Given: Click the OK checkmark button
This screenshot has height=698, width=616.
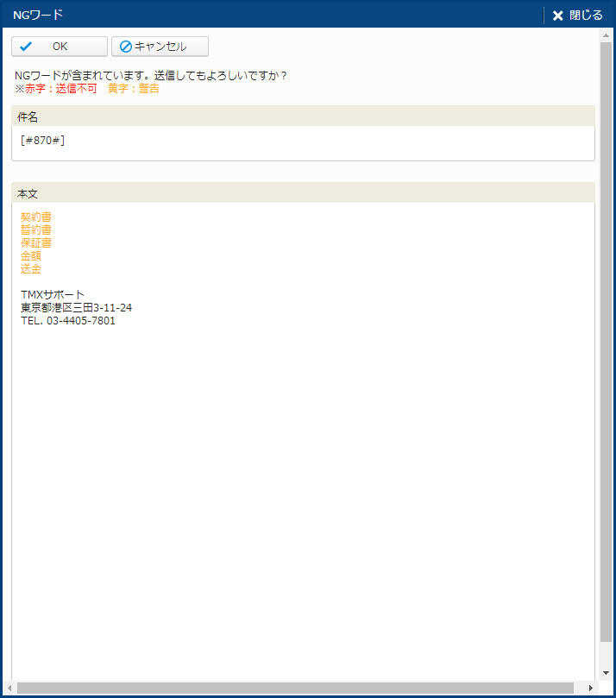Looking at the screenshot, I should [x=59, y=47].
